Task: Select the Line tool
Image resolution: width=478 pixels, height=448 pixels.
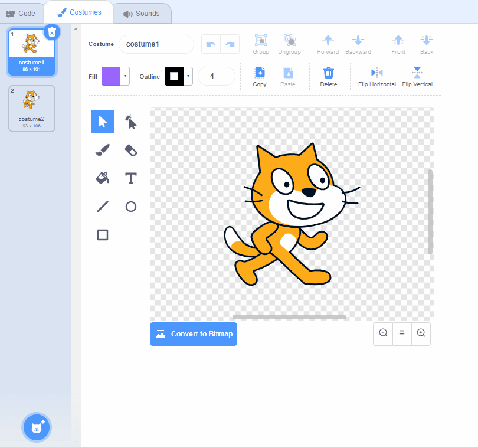Action: click(103, 207)
